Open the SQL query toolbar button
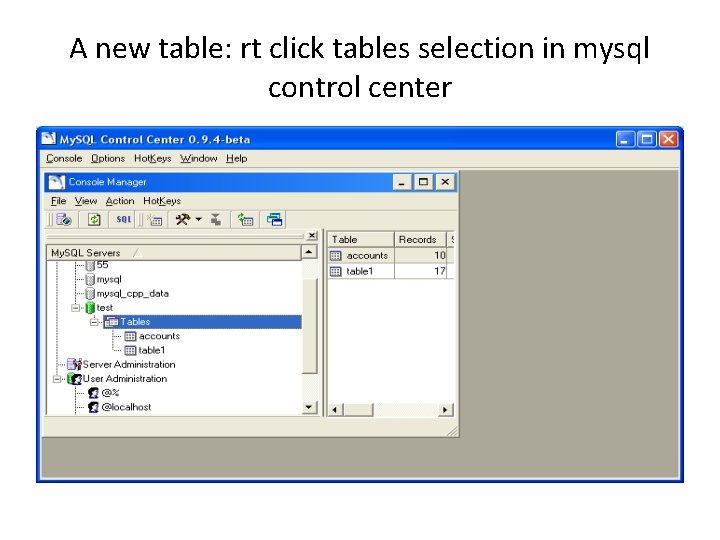 [124, 219]
